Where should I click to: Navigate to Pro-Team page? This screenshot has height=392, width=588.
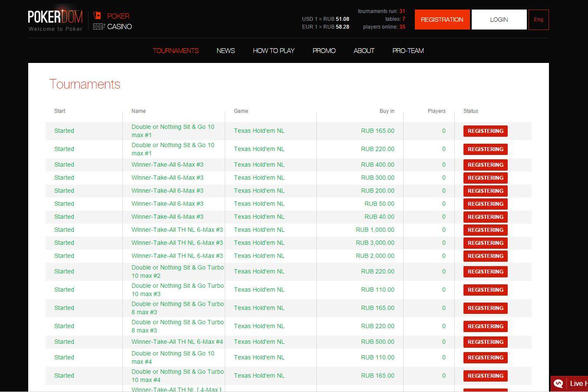pos(408,51)
